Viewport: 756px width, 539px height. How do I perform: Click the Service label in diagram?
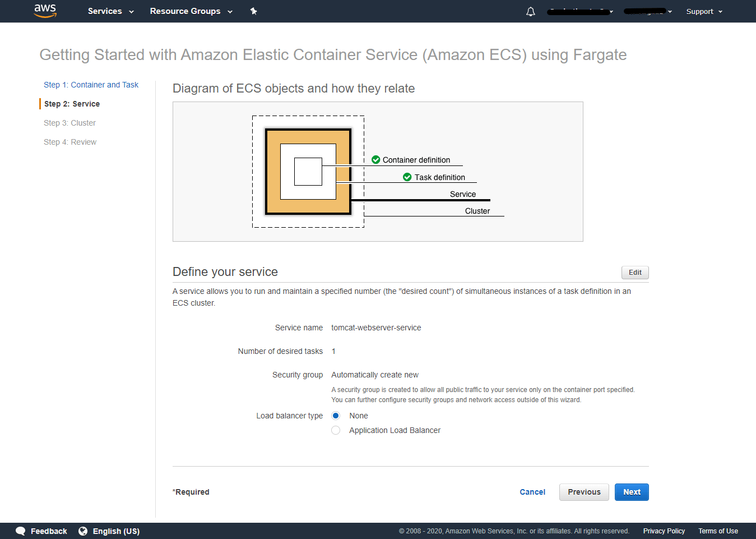point(463,194)
